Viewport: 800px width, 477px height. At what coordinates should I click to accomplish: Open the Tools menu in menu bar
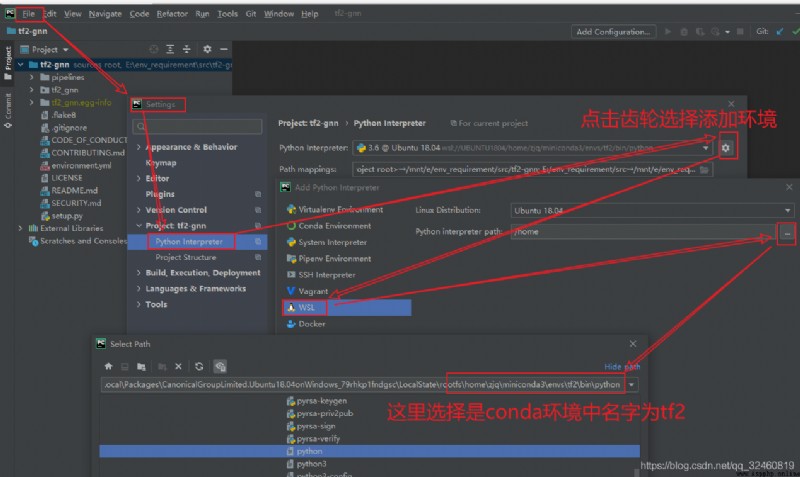(x=228, y=14)
